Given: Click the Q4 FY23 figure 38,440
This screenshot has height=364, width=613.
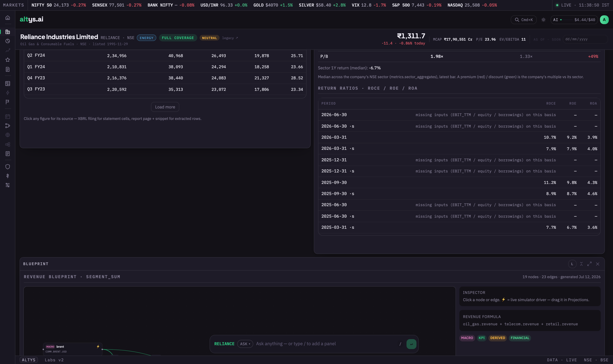Looking at the screenshot, I should point(175,78).
